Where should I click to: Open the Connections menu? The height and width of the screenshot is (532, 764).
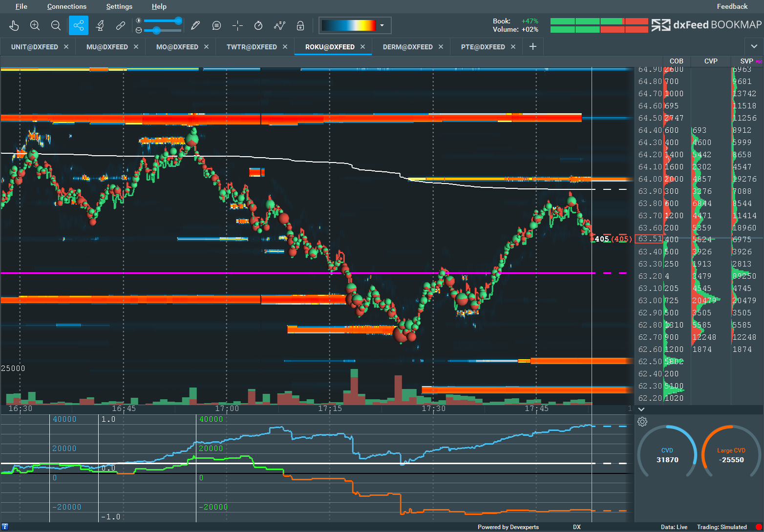pyautogui.click(x=67, y=6)
